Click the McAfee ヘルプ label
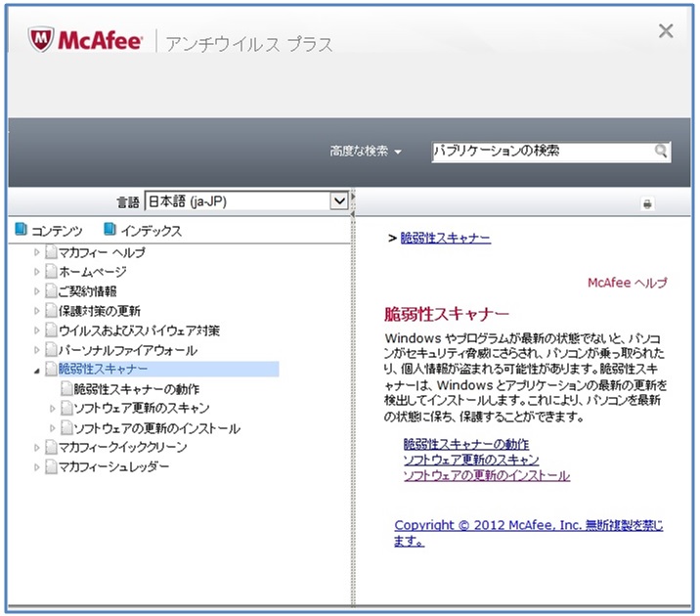700x616 pixels. (628, 283)
